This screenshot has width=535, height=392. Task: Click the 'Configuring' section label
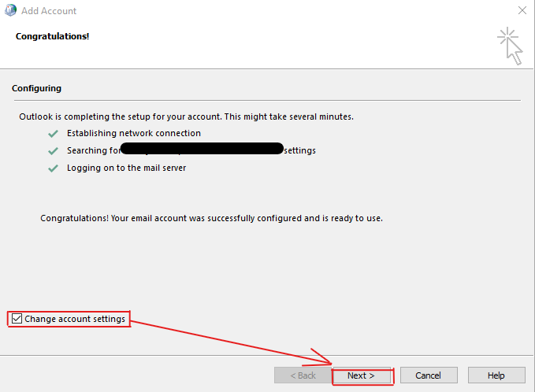(36, 89)
